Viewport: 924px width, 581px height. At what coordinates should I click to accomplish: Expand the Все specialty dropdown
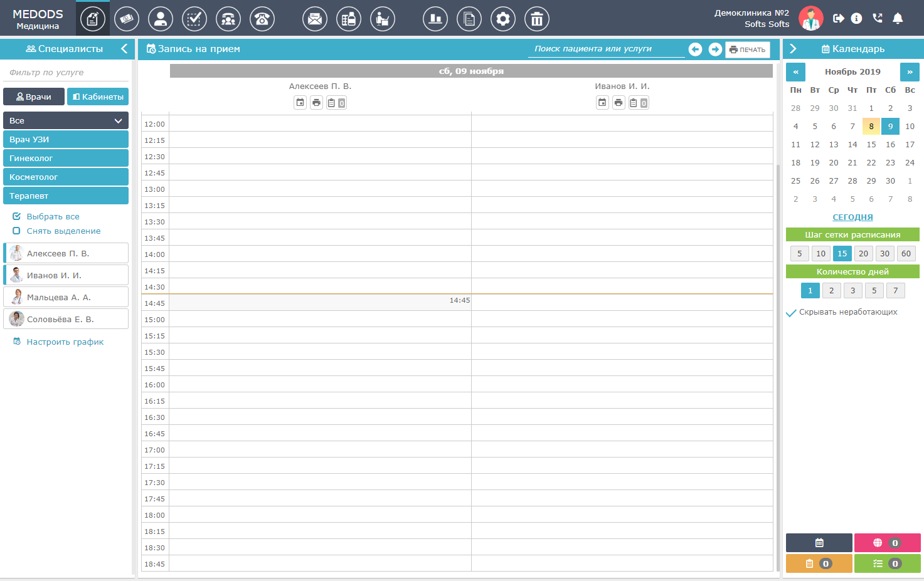tap(66, 120)
